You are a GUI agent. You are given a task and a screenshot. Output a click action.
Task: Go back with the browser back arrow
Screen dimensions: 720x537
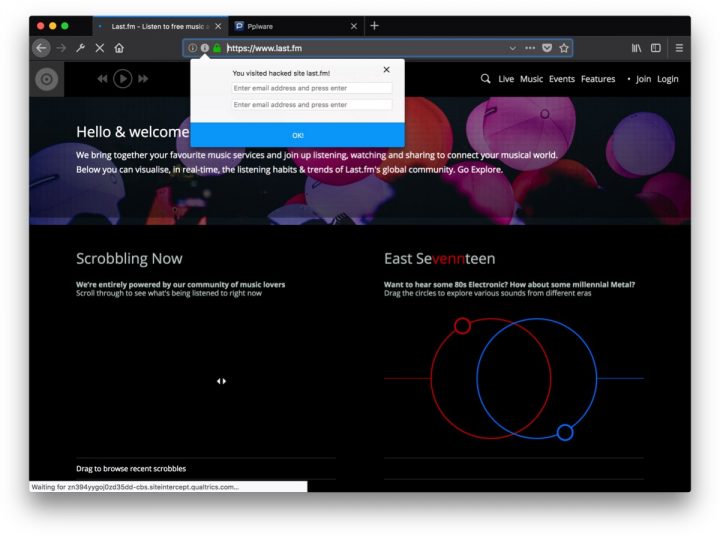tap(41, 48)
